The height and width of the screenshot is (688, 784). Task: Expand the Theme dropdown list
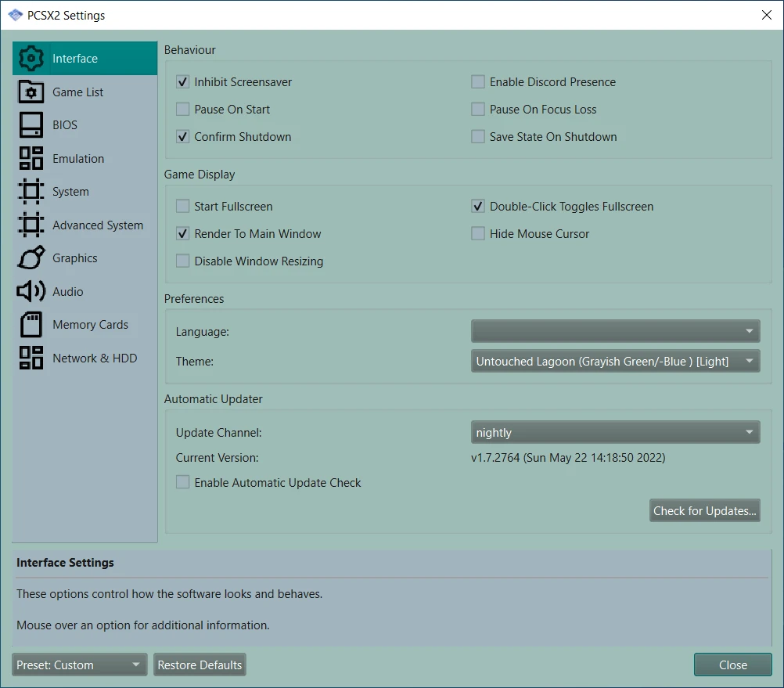point(615,361)
